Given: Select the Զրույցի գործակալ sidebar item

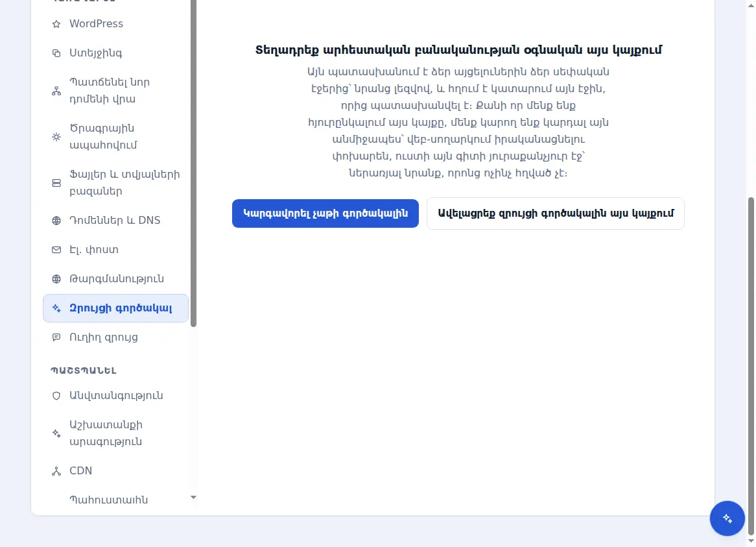Looking at the screenshot, I should click(x=115, y=308).
